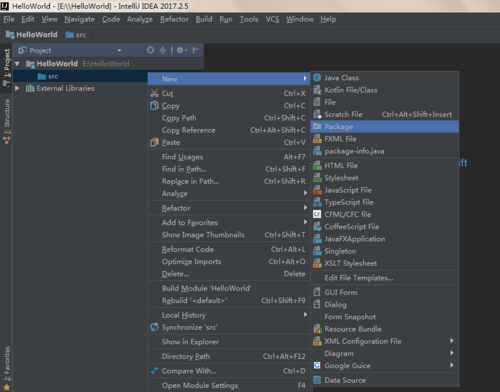This screenshot has width=500, height=392.
Task: Select the Google Guice icon
Action: pos(317,366)
